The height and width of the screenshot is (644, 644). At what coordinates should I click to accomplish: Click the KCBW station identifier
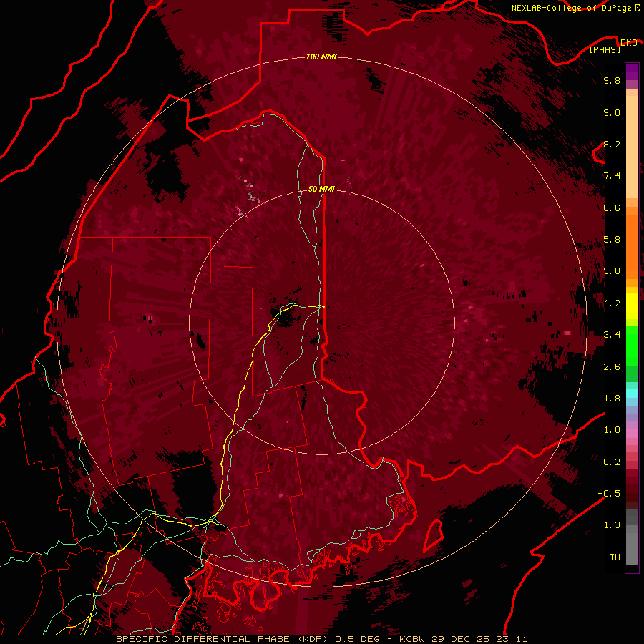pos(412,639)
